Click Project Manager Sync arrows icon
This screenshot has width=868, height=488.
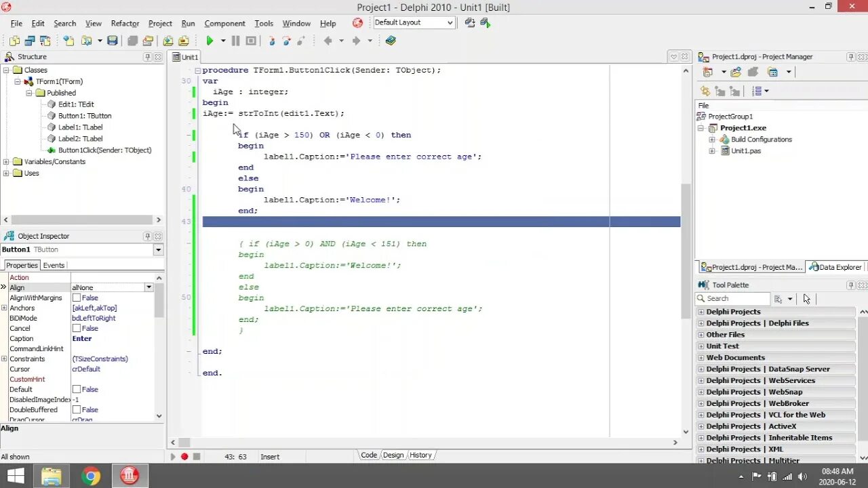coord(705,91)
